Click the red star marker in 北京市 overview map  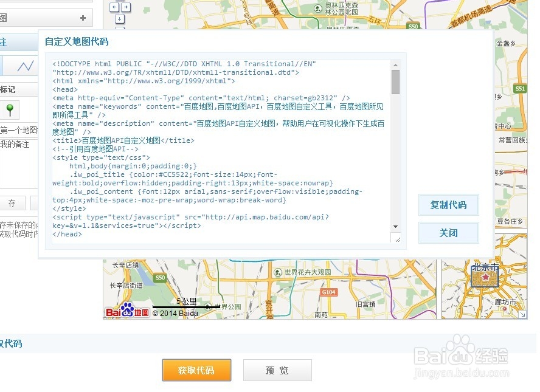pyautogui.click(x=484, y=276)
